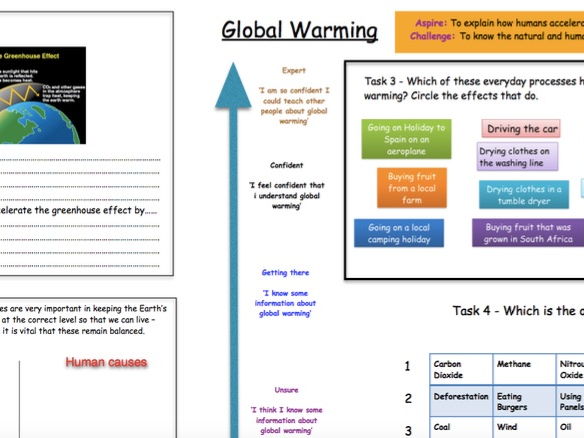Click row number 3 beside the table
Image resolution: width=584 pixels, height=438 pixels.
(408, 431)
